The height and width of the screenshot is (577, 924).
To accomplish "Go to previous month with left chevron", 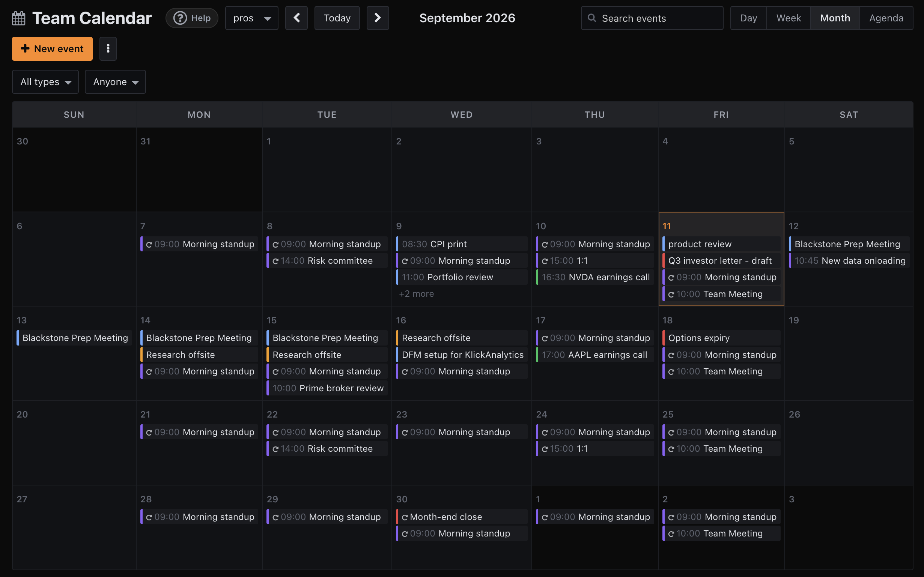I will (x=296, y=18).
